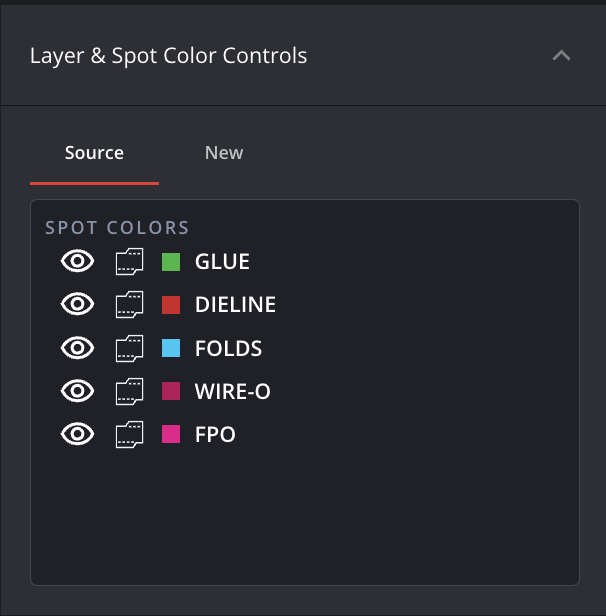606x616 pixels.
Task: Hide the FPO spot color
Action: pos(78,434)
